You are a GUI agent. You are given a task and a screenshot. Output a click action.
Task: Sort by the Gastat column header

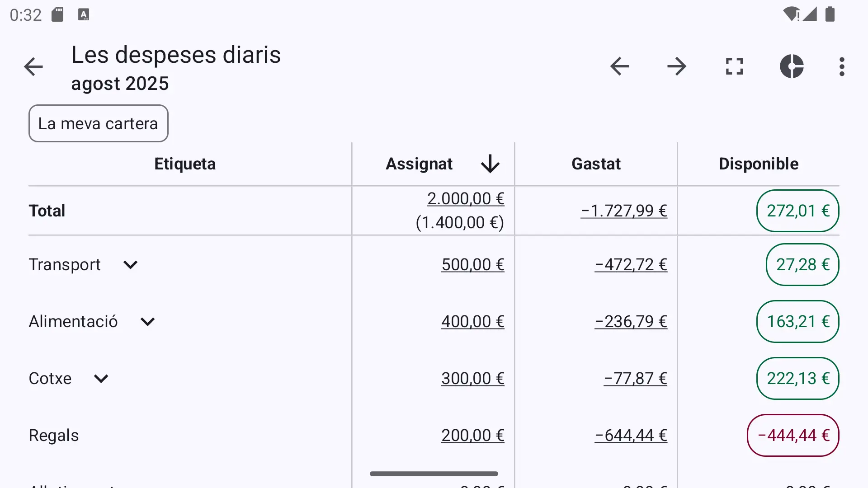596,164
